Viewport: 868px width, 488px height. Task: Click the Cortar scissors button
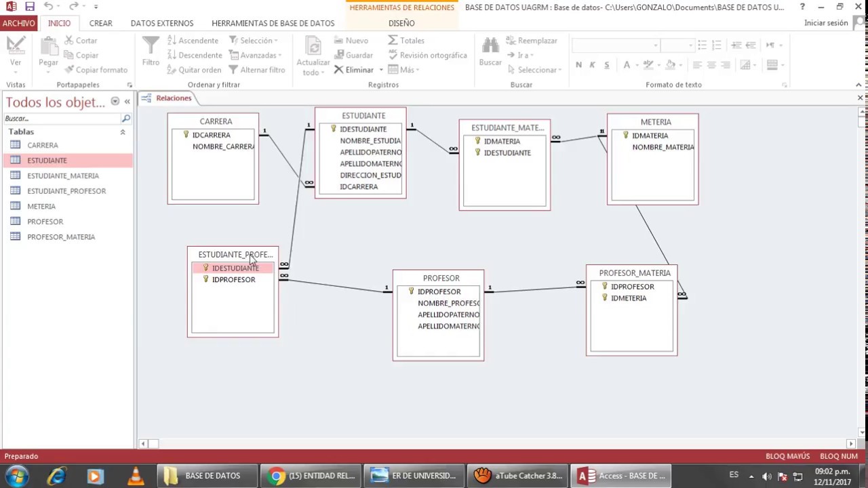[81, 41]
